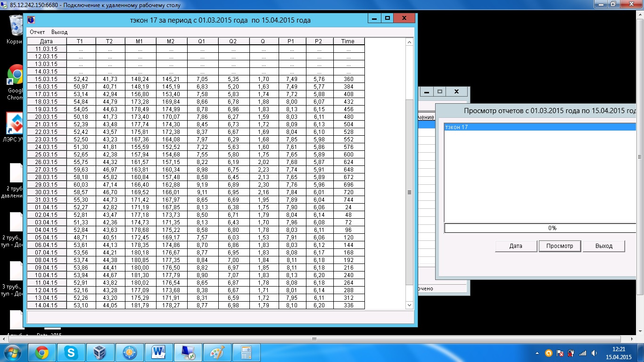Click the T1 column header
The image size is (644, 362).
(x=81, y=41)
